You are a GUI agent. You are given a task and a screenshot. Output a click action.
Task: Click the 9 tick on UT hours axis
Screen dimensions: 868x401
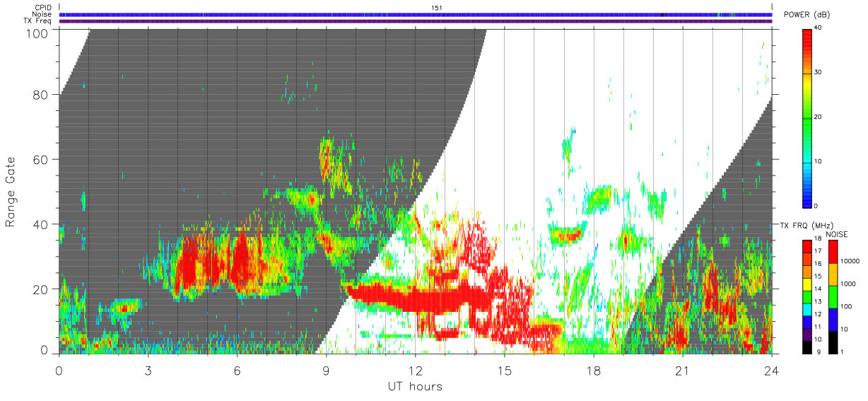click(327, 370)
